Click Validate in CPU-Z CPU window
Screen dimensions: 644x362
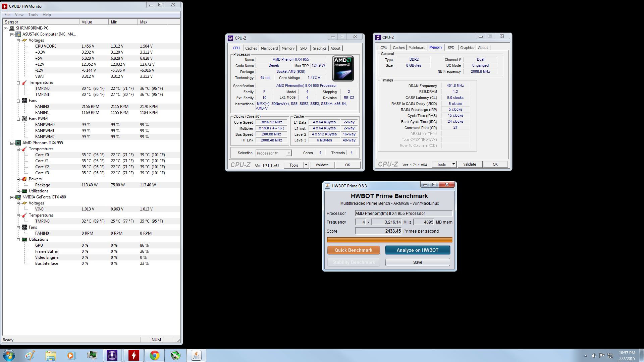click(x=322, y=165)
